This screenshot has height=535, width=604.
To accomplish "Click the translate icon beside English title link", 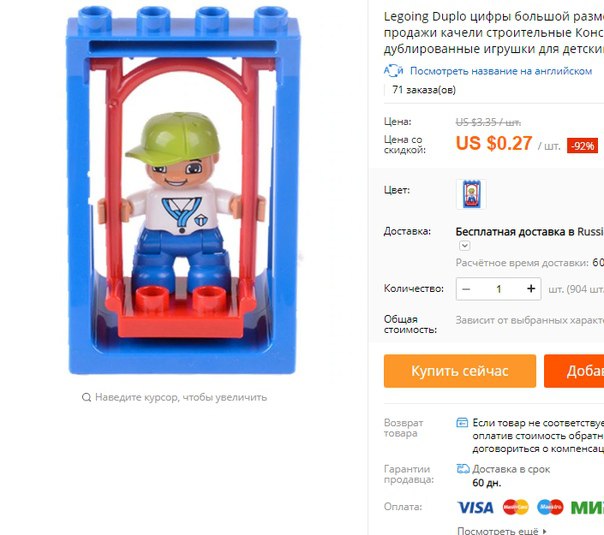I will coord(393,71).
